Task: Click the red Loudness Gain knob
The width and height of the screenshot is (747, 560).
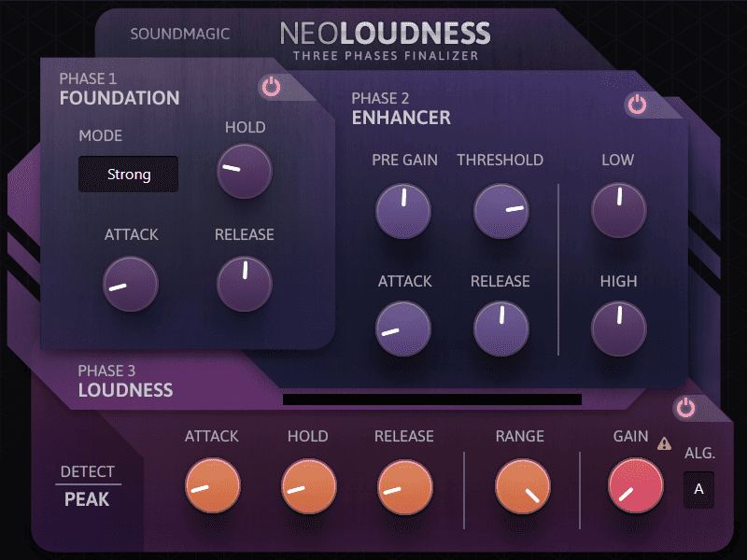Action: point(636,486)
